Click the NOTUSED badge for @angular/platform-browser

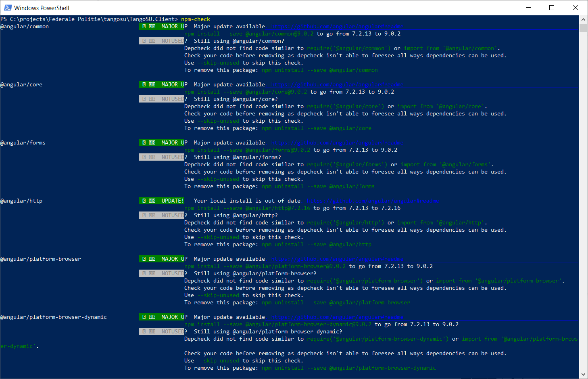coord(162,273)
